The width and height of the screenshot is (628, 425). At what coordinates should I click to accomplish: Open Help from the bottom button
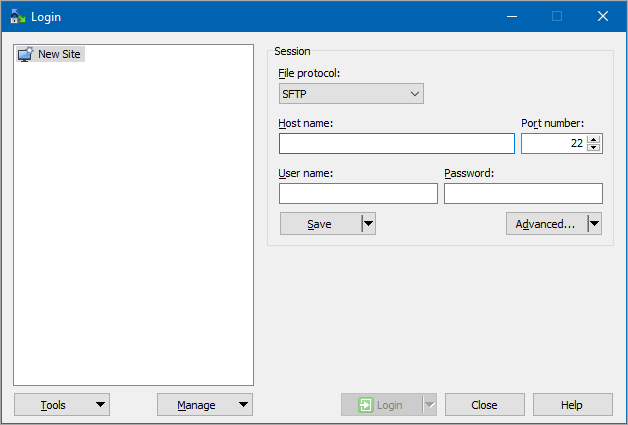(572, 405)
